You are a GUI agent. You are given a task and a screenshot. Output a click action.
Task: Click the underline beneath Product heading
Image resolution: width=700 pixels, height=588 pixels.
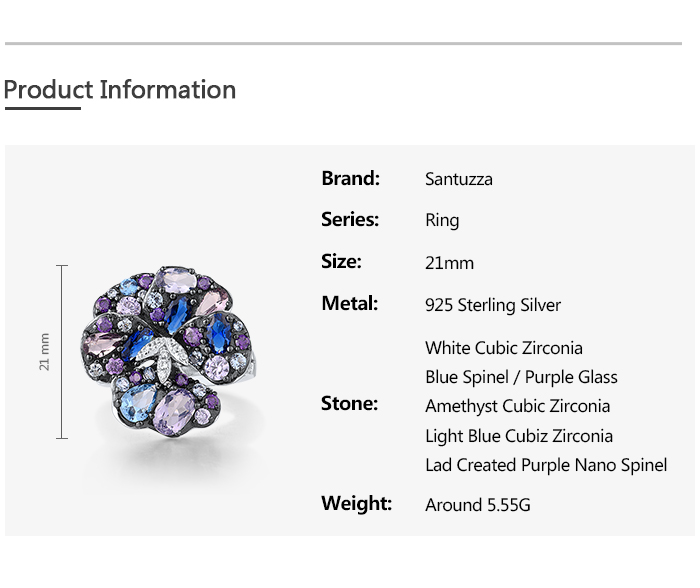pyautogui.click(x=42, y=108)
